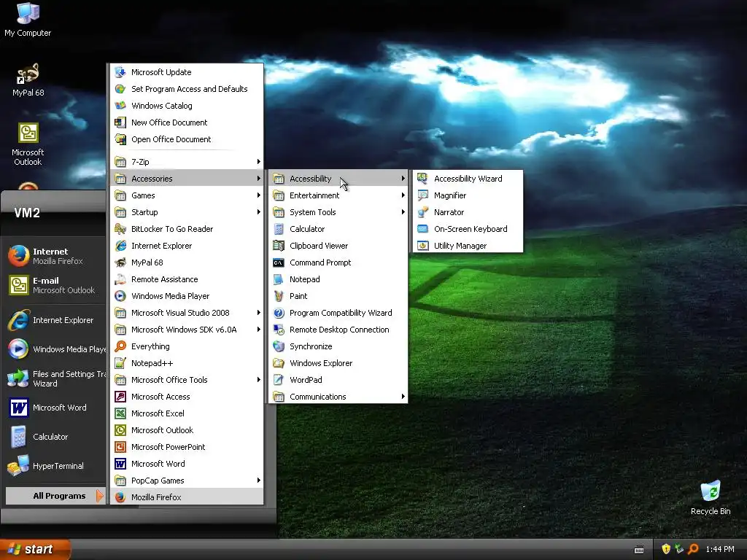Click the Clipboard Viewer icon

point(279,246)
